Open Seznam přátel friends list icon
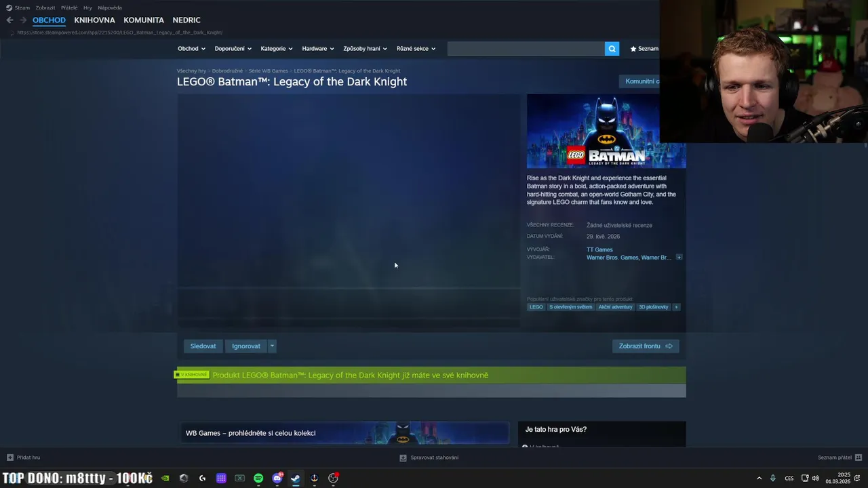Image resolution: width=868 pixels, height=488 pixels. tap(858, 457)
